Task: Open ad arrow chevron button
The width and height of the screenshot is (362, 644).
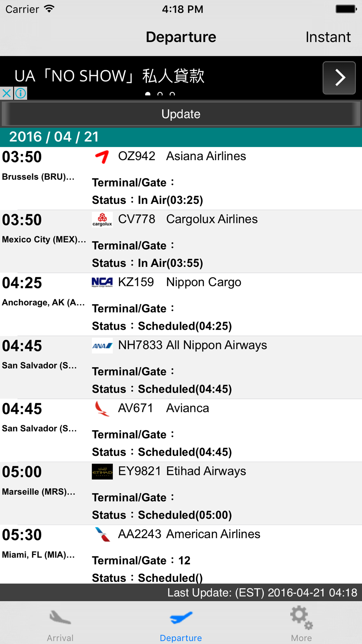Action: click(x=339, y=78)
